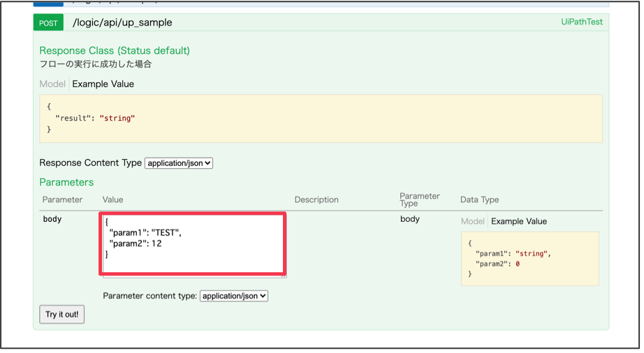Open the /logic/api/up_sample endpoint path
Screen dimensions: 644x353
click(122, 22)
